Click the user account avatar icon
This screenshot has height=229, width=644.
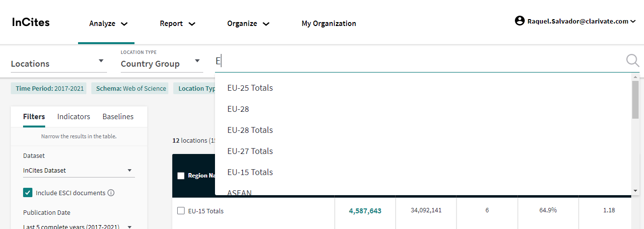(x=520, y=21)
